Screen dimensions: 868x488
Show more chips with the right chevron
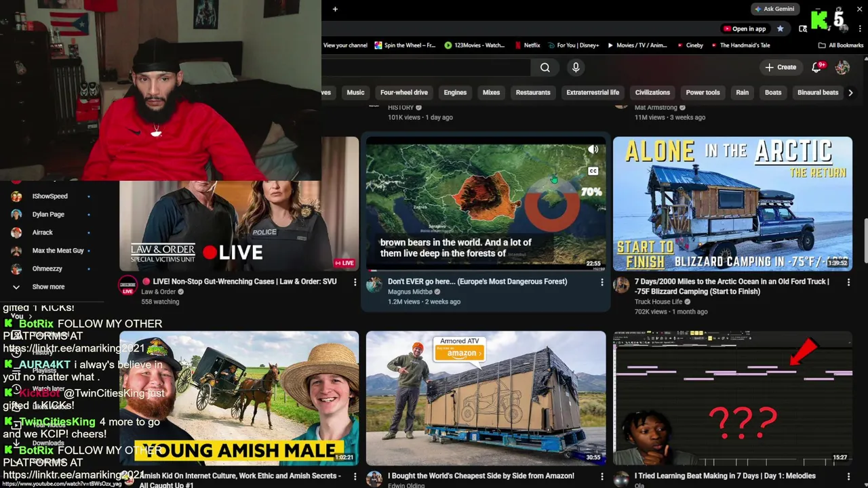pyautogui.click(x=850, y=92)
